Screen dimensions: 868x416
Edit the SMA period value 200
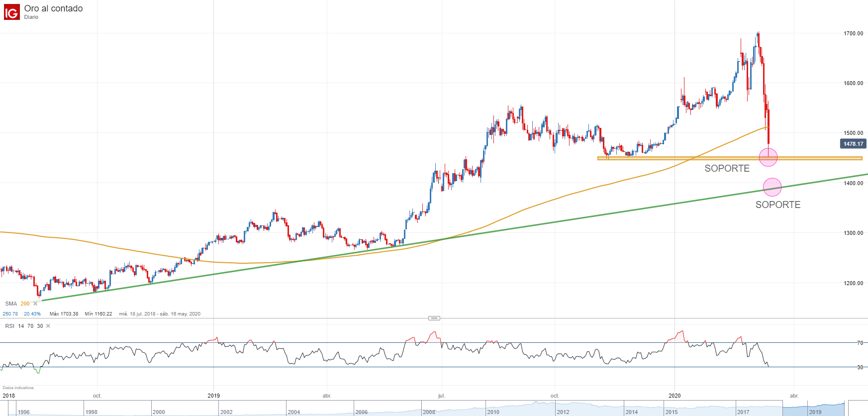(25, 304)
